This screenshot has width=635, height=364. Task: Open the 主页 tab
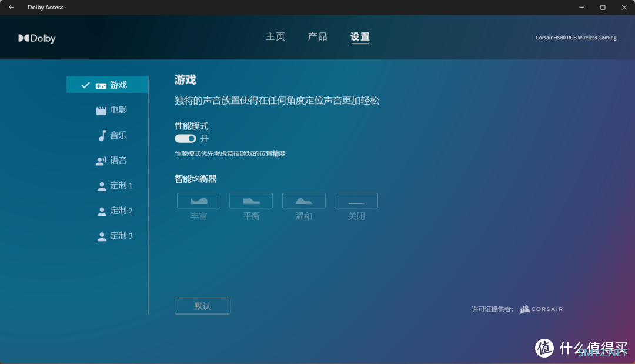pyautogui.click(x=275, y=36)
